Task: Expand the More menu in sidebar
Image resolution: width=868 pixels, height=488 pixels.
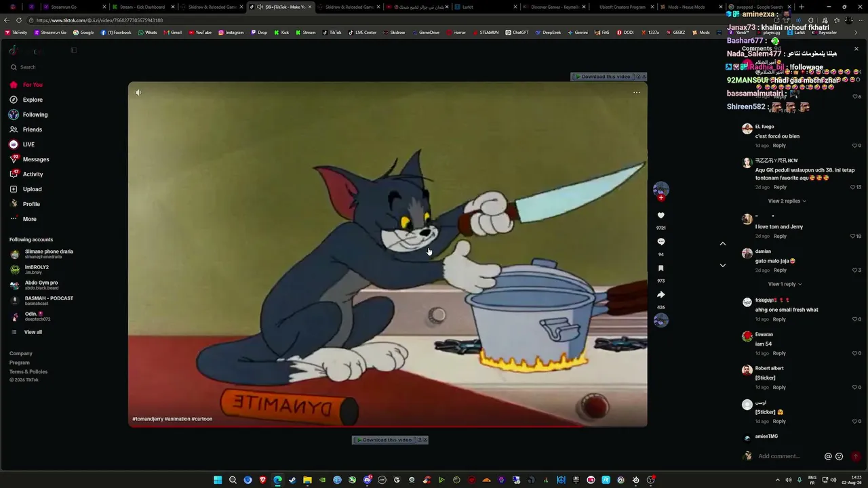Action: pyautogui.click(x=24, y=219)
